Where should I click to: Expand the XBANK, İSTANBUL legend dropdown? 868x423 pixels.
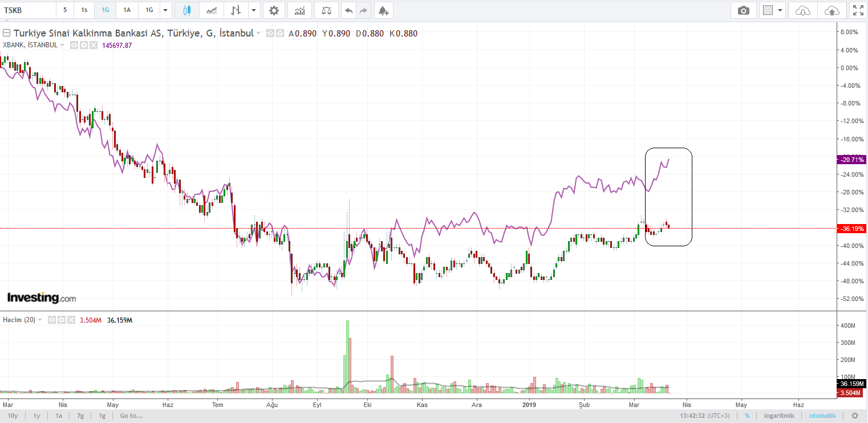point(62,45)
